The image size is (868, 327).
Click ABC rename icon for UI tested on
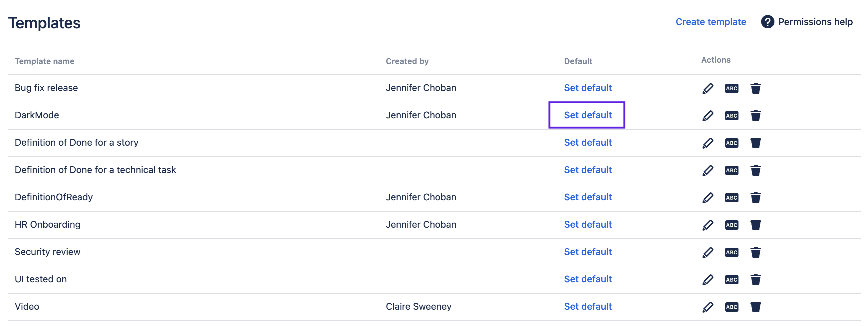[731, 280]
